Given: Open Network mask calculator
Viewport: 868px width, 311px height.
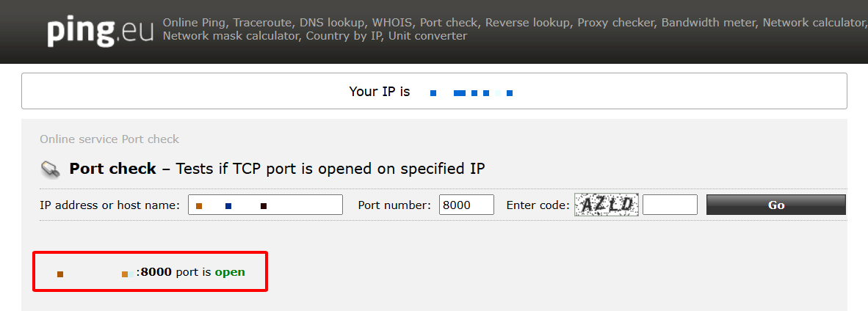Looking at the screenshot, I should [231, 36].
